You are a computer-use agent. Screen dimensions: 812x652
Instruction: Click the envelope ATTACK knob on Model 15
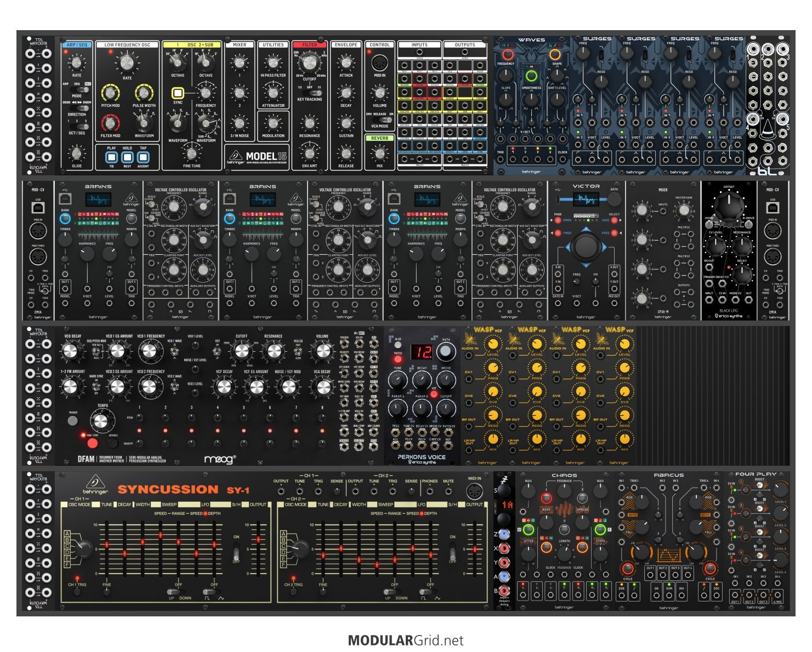(x=346, y=62)
